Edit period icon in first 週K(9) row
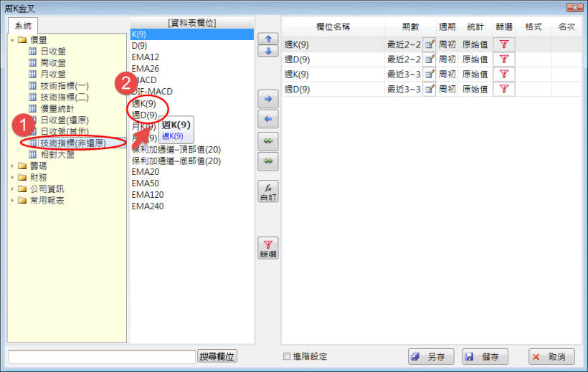This screenshot has height=372, width=588. click(430, 44)
